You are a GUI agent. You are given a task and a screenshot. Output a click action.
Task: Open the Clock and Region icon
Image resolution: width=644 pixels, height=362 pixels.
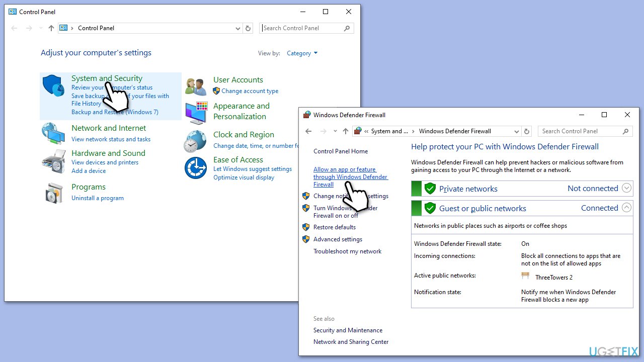point(196,141)
